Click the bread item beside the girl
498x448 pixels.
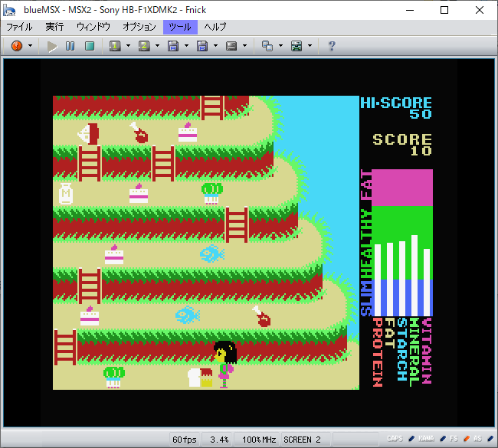coord(200,378)
